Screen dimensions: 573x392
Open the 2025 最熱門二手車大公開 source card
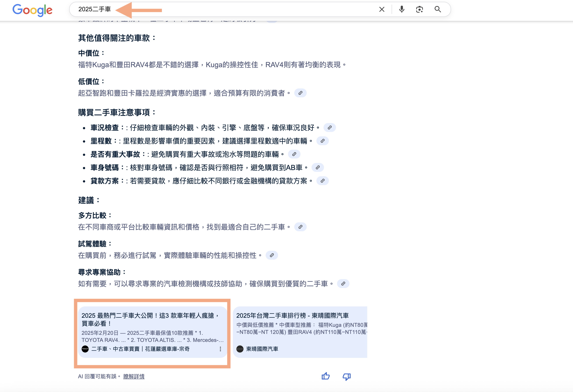coord(152,332)
